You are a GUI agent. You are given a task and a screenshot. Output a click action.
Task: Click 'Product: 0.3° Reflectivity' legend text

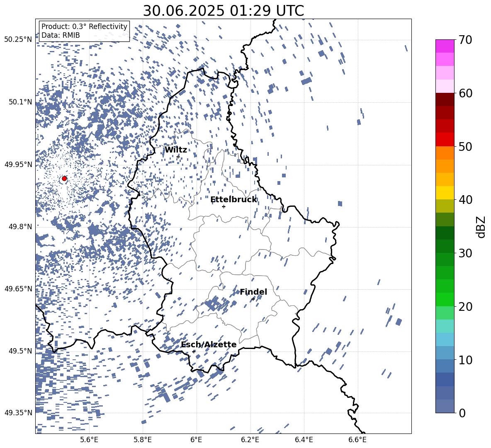point(84,26)
